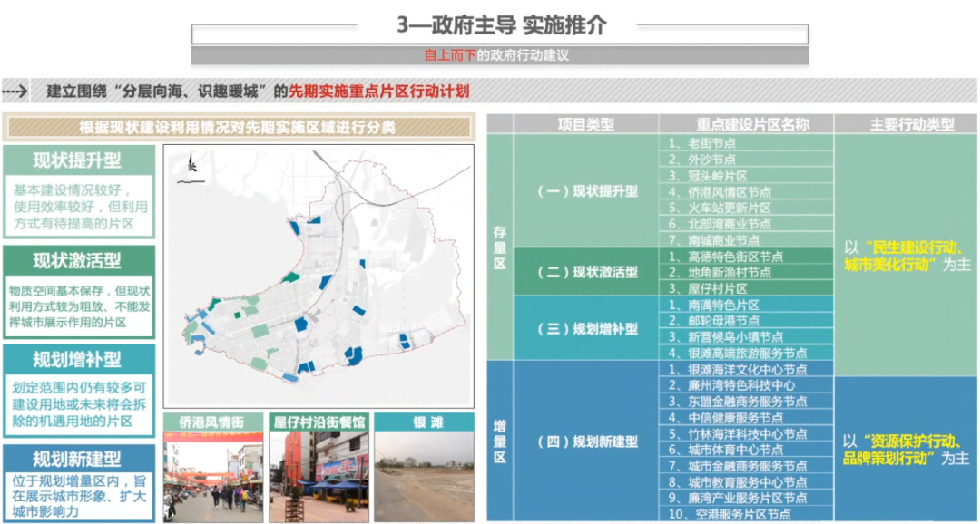
Task: Select the description starting 划定范围内仍有较多可
Action: click(79, 404)
